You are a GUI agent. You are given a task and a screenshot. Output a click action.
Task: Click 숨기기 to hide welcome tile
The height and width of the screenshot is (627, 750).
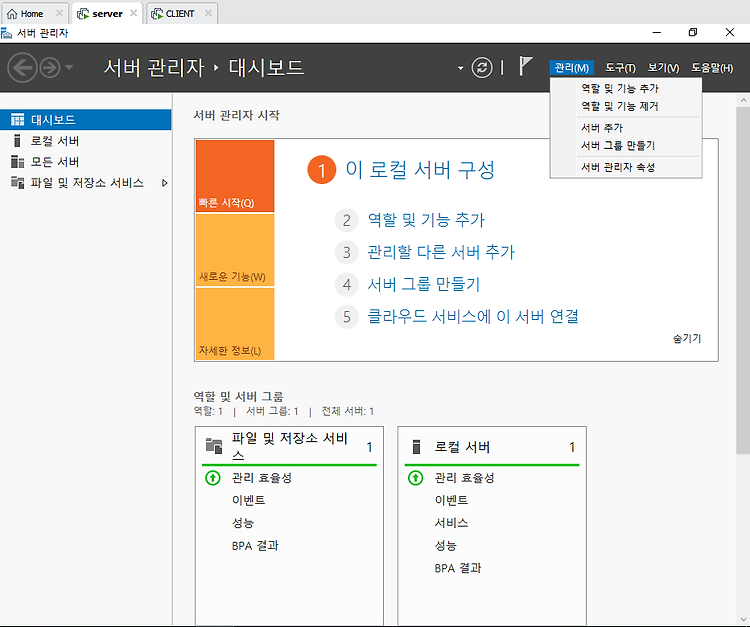[687, 339]
